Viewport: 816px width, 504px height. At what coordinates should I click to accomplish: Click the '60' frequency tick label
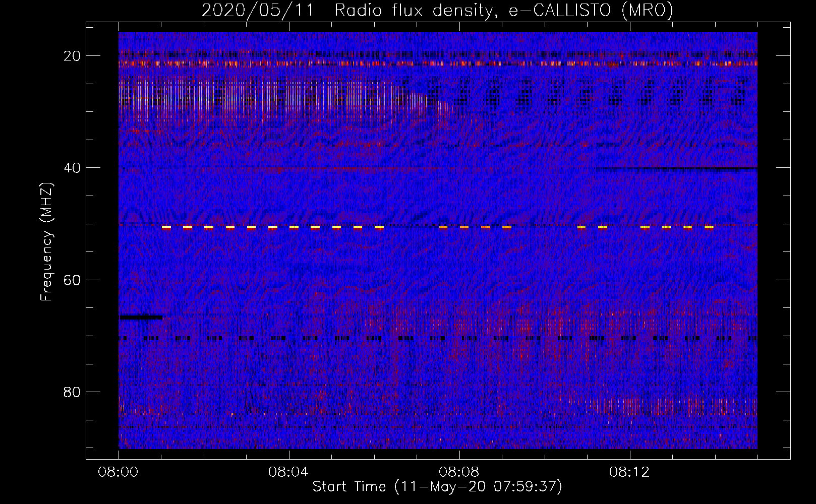click(x=73, y=280)
